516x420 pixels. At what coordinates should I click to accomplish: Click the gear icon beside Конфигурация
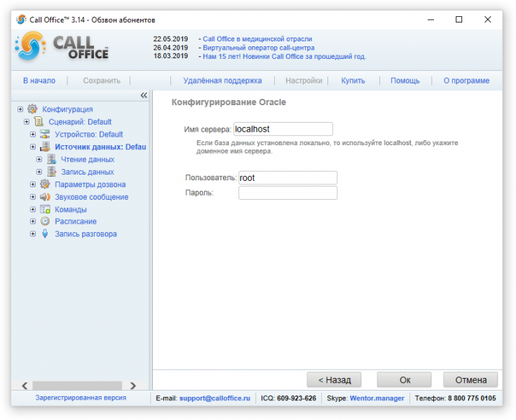click(x=32, y=109)
